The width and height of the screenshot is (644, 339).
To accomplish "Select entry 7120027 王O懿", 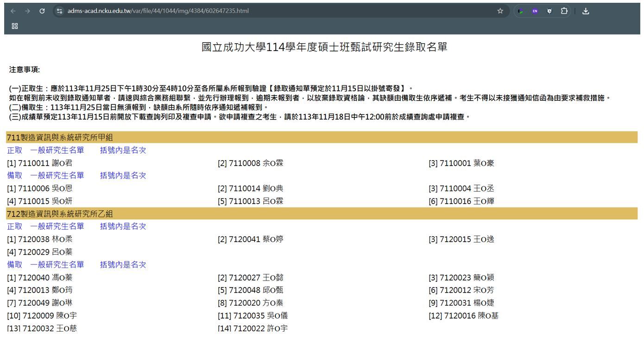I will pos(251,278).
